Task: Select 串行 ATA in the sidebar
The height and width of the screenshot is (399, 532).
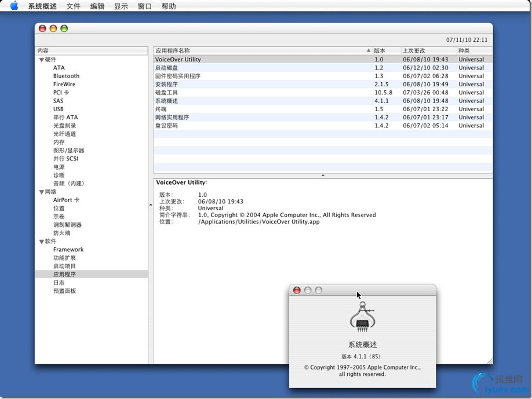Action: pos(65,118)
